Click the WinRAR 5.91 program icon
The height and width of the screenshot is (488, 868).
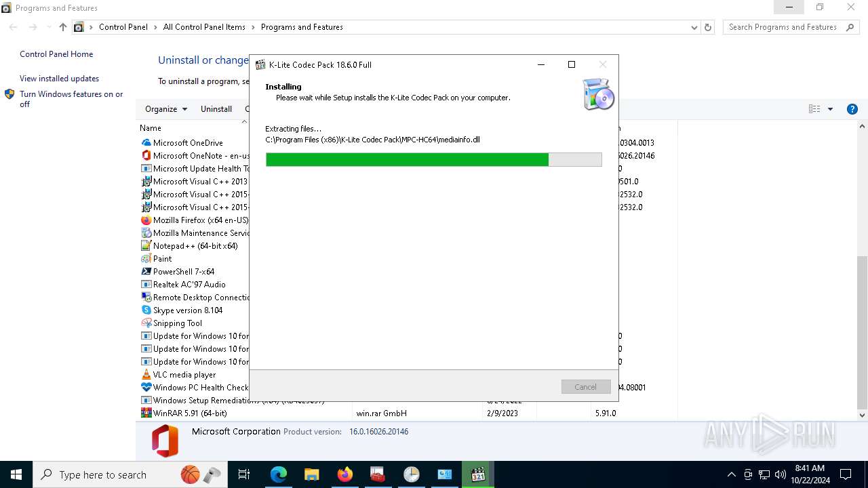(x=146, y=413)
